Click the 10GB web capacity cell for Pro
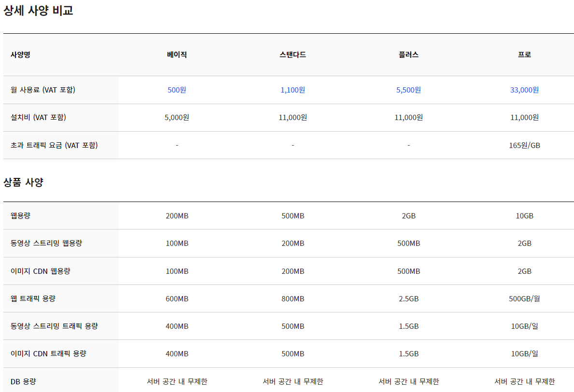 click(524, 216)
